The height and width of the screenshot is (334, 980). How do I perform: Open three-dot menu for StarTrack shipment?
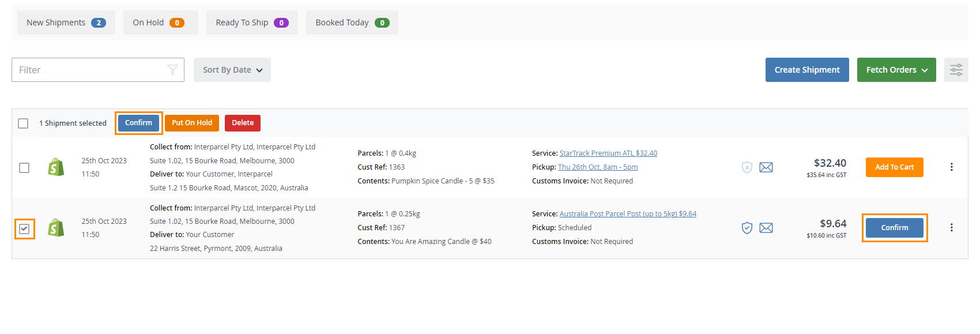951,167
